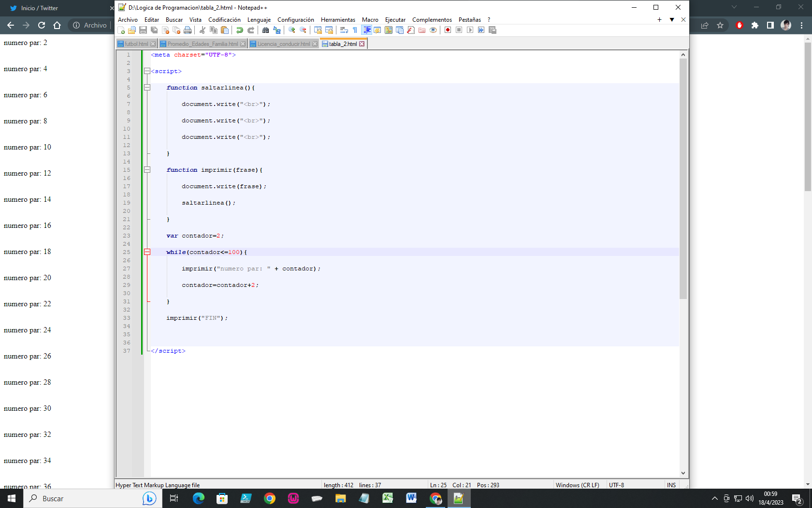Click the Windows (CR LF) status field
The image size is (812, 508).
[577, 485]
